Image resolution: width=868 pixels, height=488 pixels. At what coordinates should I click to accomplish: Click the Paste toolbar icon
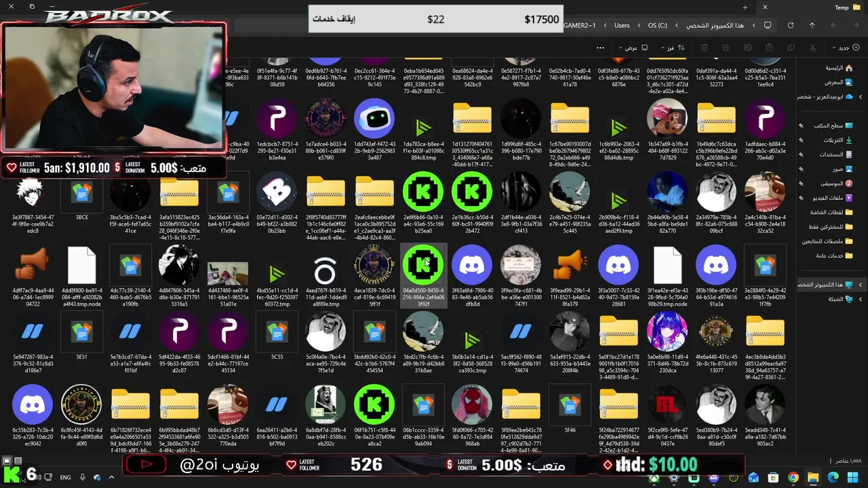click(769, 47)
